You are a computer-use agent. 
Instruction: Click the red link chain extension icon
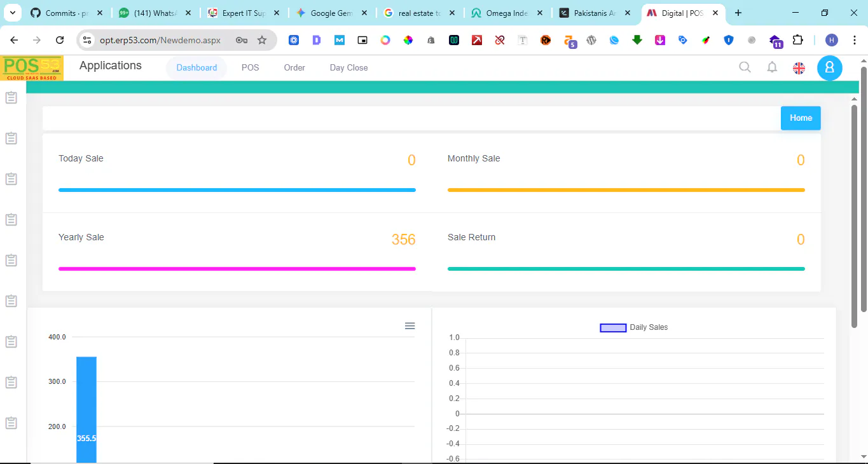click(x=500, y=40)
